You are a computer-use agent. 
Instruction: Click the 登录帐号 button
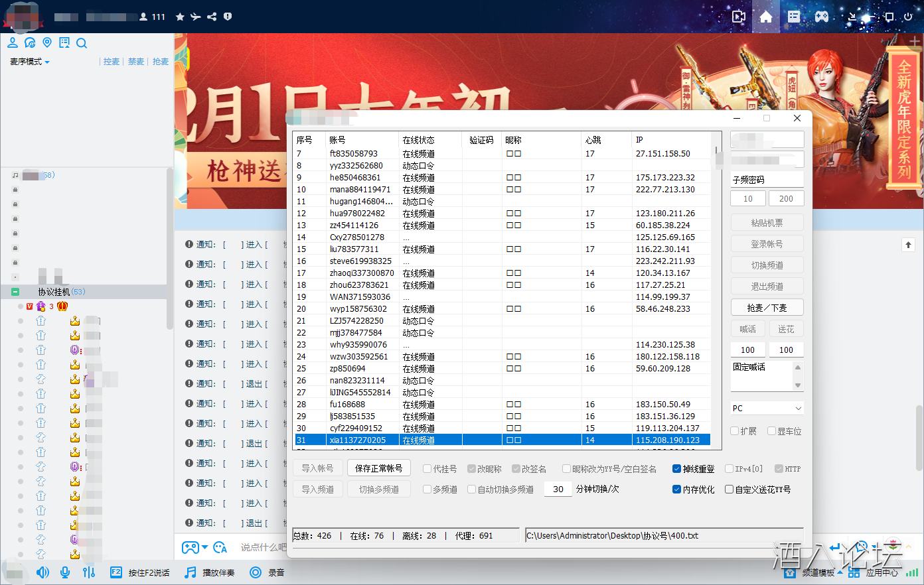point(767,243)
